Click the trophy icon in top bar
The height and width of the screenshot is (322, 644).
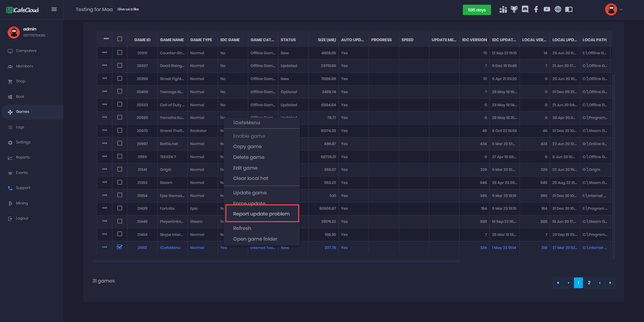(514, 9)
